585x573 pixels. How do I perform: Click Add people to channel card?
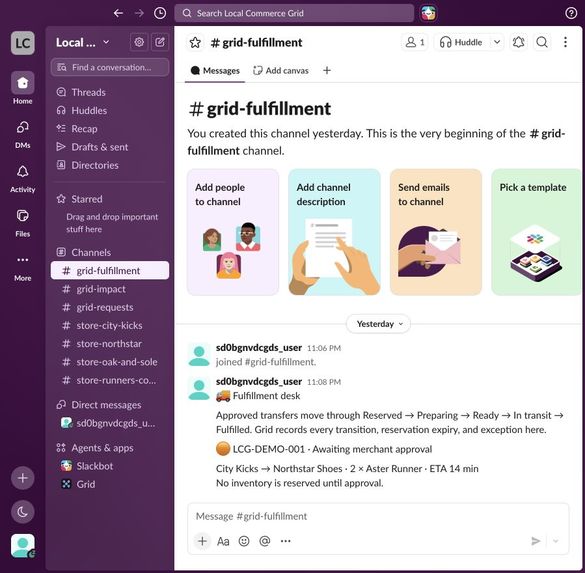[x=233, y=232]
